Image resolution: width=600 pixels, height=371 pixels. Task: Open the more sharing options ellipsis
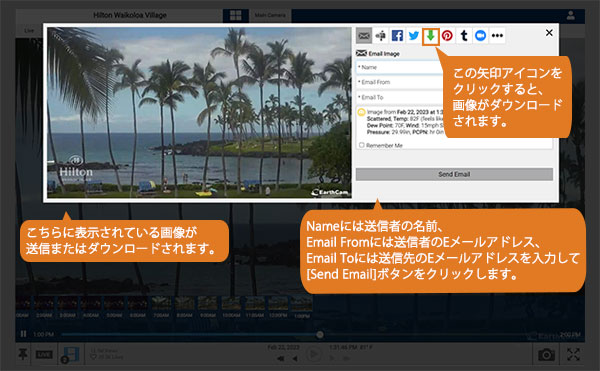(x=497, y=36)
